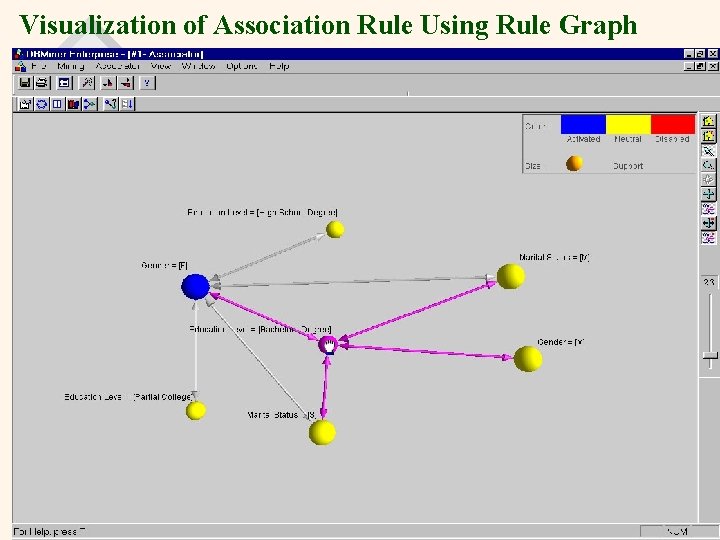Screen dimensions: 720x540
Task: Click the red books icon
Action: tap(73, 104)
